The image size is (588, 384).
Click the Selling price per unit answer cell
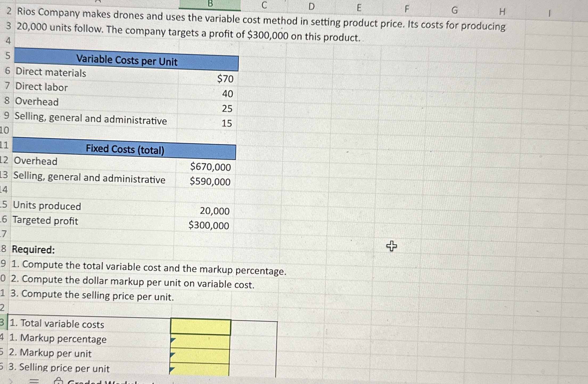[199, 370]
